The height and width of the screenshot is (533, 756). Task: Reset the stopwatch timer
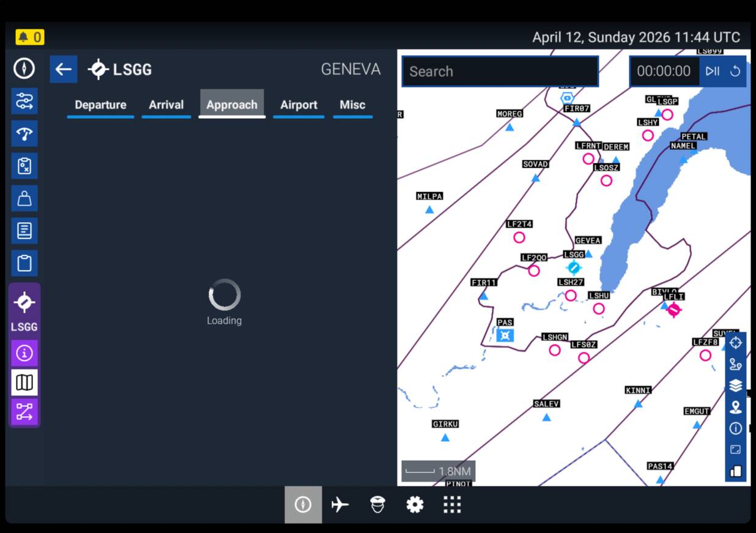(735, 71)
